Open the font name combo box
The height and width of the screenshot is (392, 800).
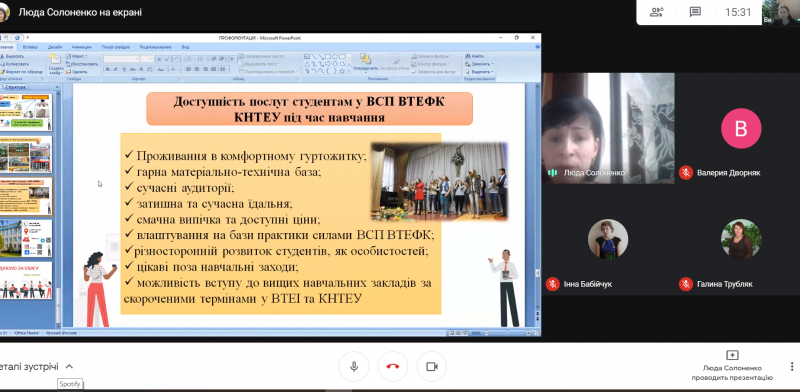[x=121, y=59]
